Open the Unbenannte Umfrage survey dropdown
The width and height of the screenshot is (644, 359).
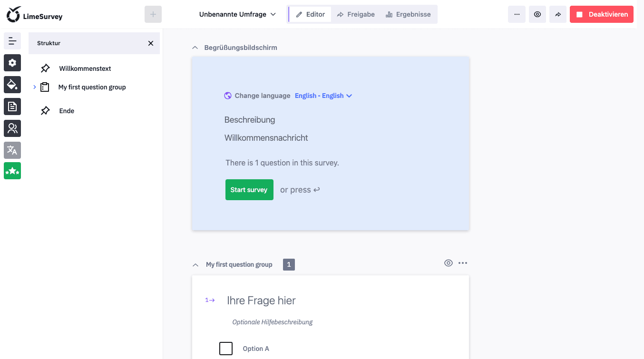(x=237, y=14)
